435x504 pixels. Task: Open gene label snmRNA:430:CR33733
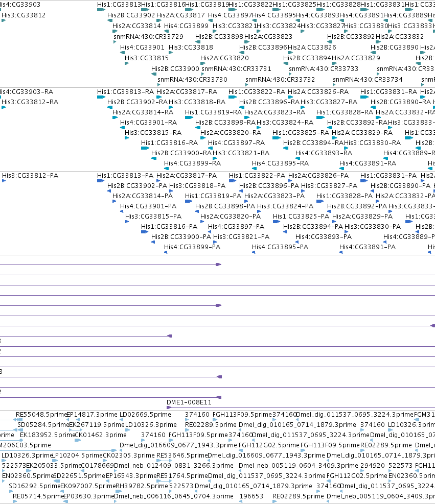pyautogui.click(x=324, y=69)
